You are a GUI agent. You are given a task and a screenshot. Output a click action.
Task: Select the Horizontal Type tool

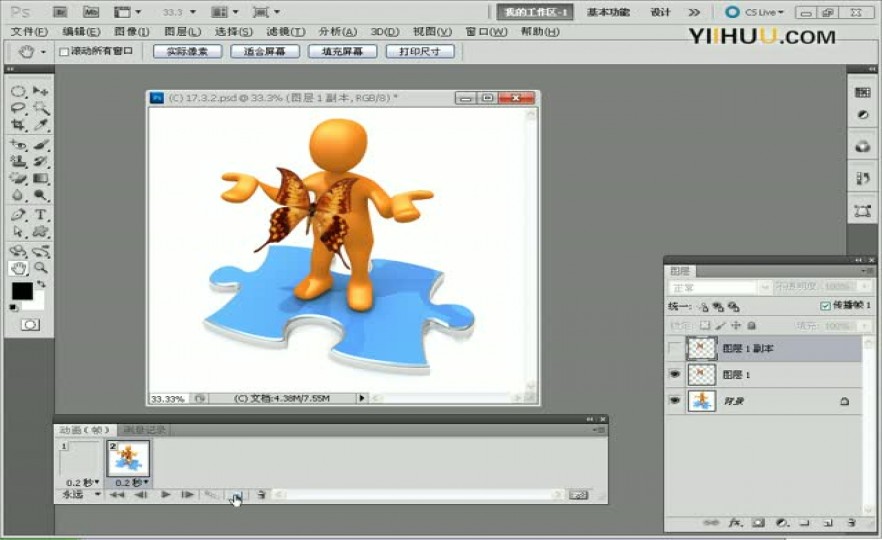(40, 215)
